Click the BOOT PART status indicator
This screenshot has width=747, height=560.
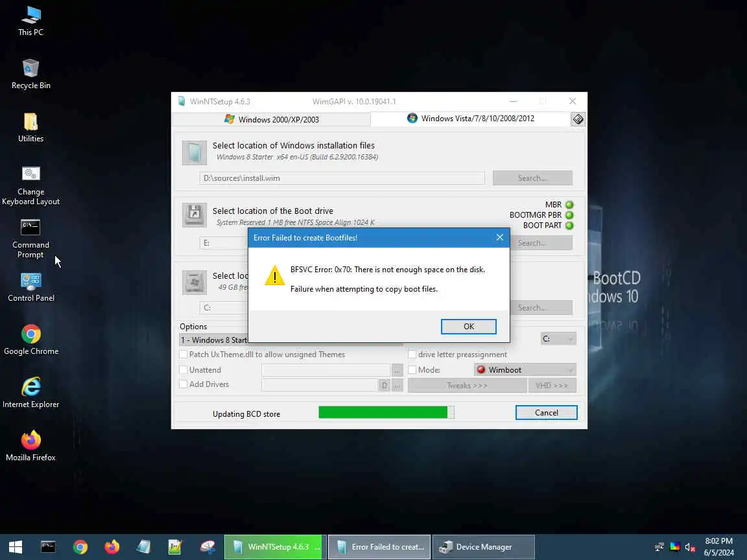[569, 226]
